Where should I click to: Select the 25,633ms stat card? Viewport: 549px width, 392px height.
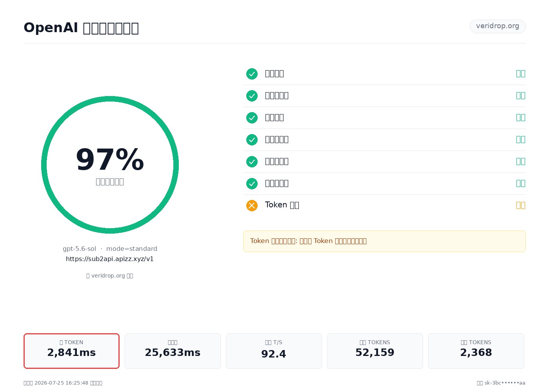point(173,351)
